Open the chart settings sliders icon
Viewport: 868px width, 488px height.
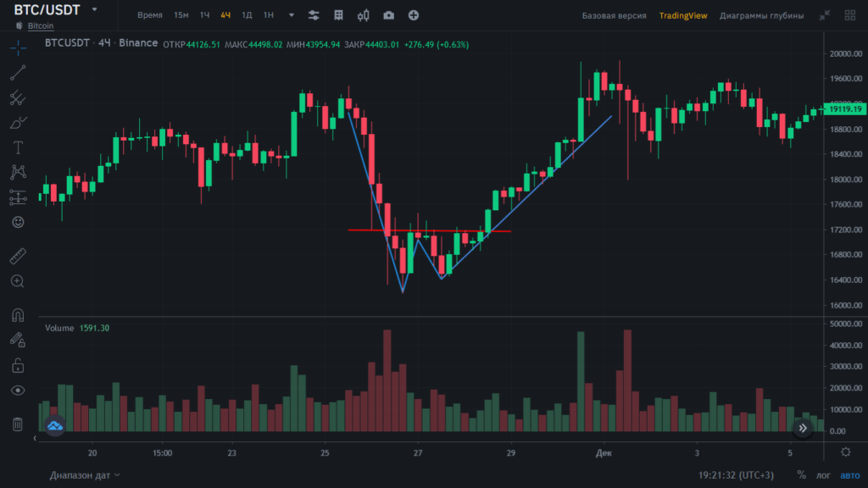click(314, 15)
